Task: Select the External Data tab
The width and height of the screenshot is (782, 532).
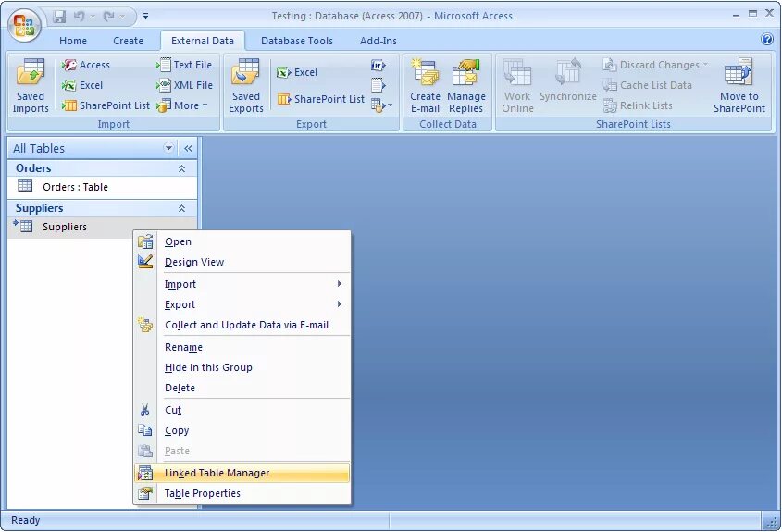Action: tap(203, 41)
